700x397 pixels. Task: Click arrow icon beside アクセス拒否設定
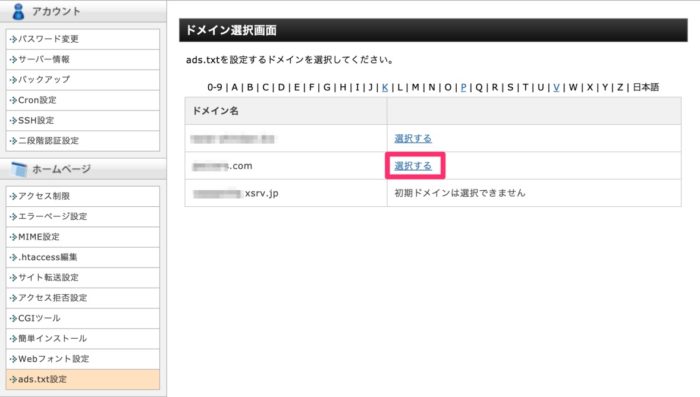[x=13, y=298]
